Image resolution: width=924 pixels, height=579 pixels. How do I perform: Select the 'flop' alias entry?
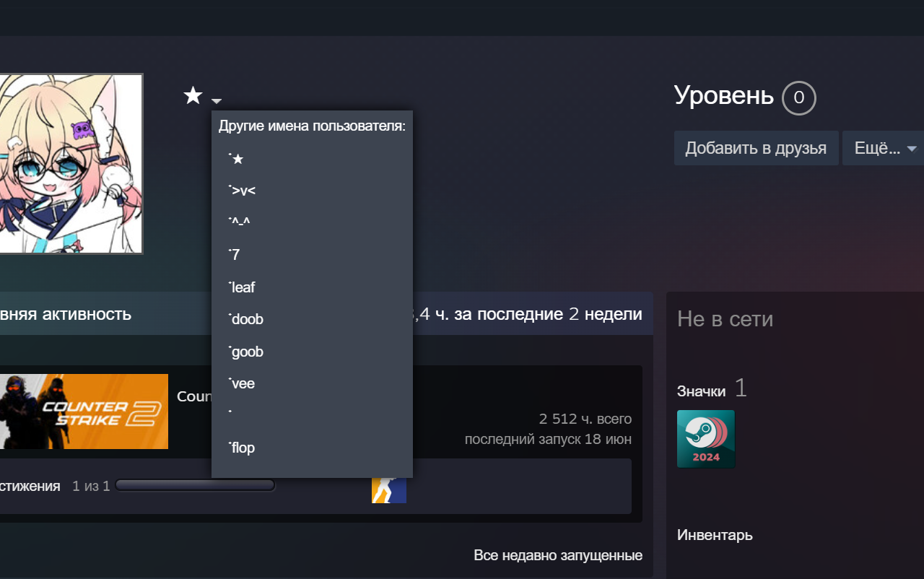pyautogui.click(x=241, y=448)
